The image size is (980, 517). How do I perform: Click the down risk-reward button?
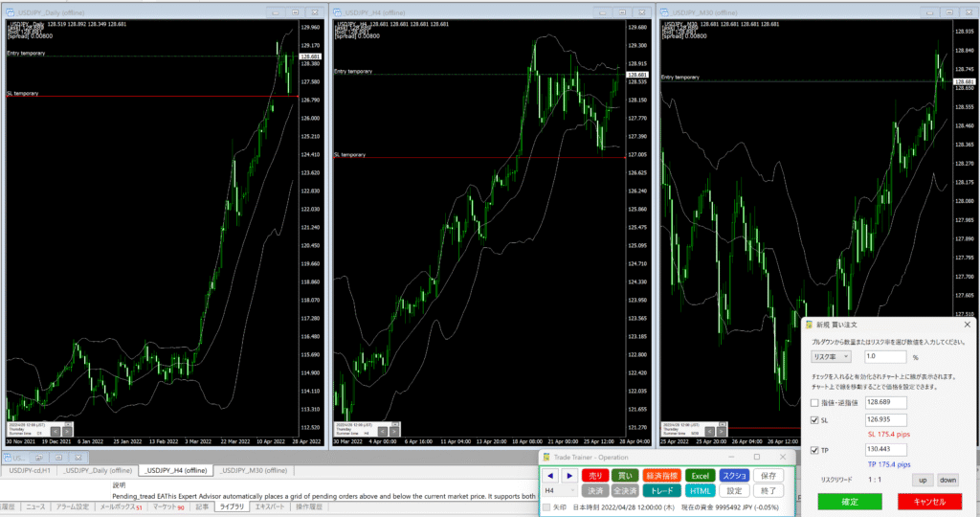tap(947, 480)
